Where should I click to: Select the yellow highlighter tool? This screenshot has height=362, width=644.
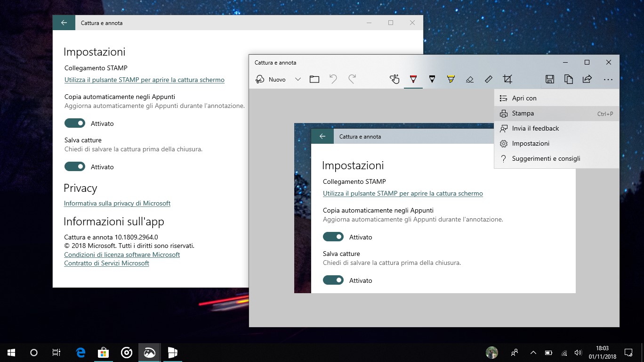pos(451,79)
